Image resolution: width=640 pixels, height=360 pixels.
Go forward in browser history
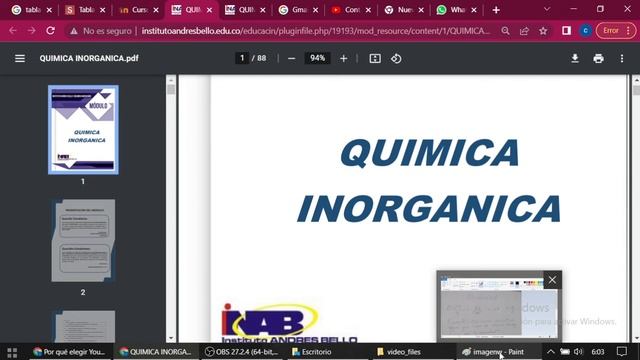(x=31, y=31)
